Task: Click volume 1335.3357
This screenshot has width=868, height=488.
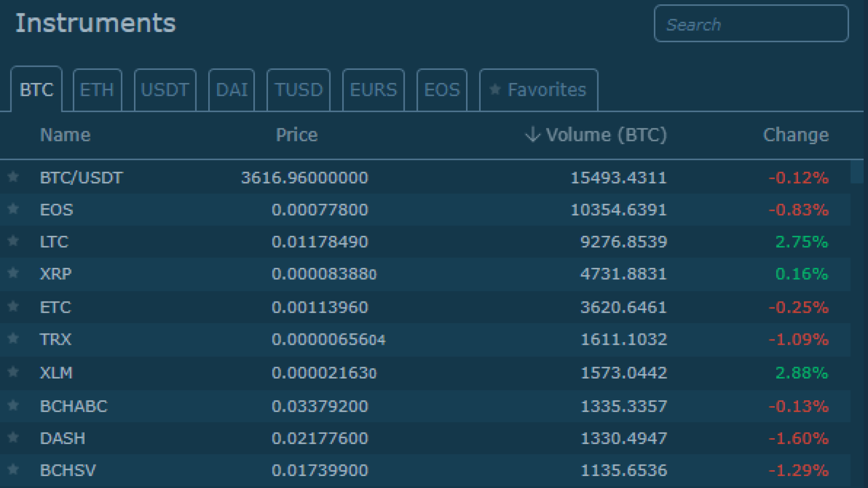Action: [624, 406]
